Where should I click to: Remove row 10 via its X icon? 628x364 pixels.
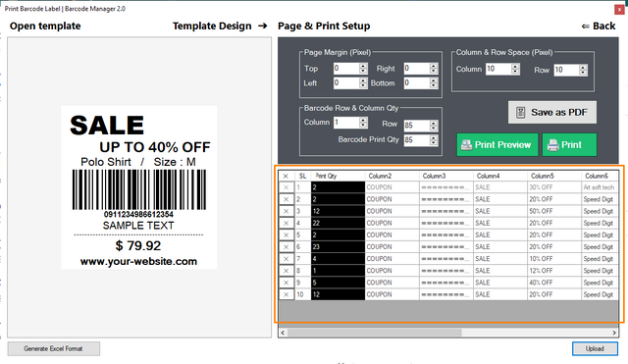click(x=286, y=294)
